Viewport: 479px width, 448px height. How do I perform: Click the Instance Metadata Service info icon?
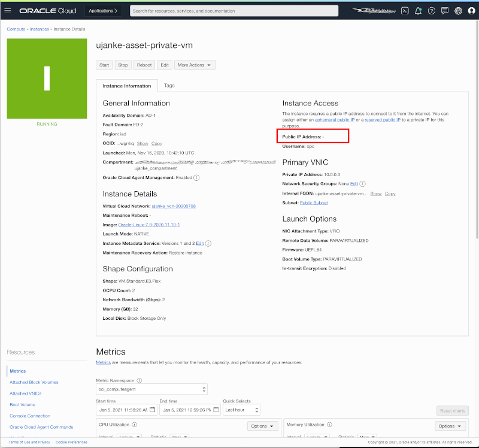(208, 243)
